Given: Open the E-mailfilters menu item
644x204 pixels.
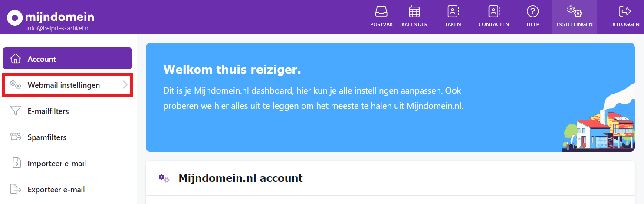Looking at the screenshot, I should tap(48, 111).
